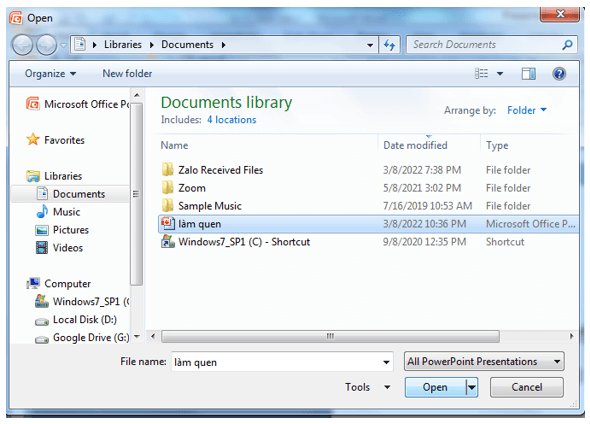Click the 4 locations link
The height and width of the screenshot is (424, 590).
pyautogui.click(x=231, y=120)
